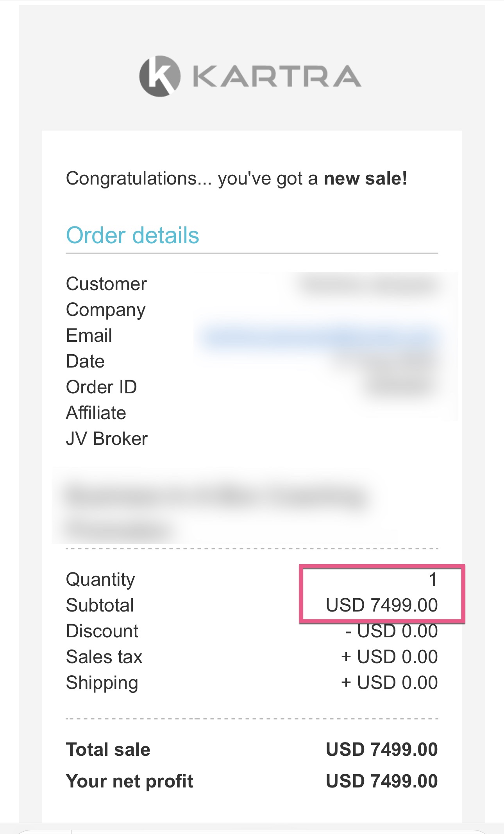Select the Order details heading
This screenshot has width=504, height=834.
[x=132, y=235]
